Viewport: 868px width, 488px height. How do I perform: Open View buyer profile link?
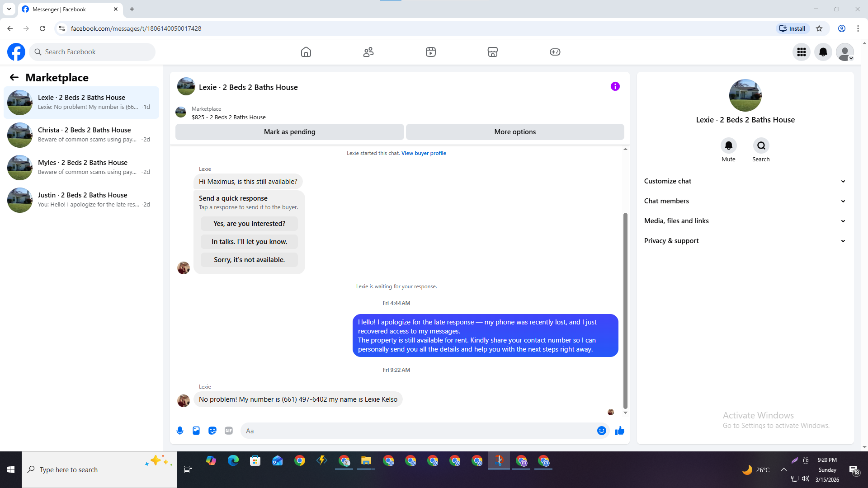click(x=424, y=153)
